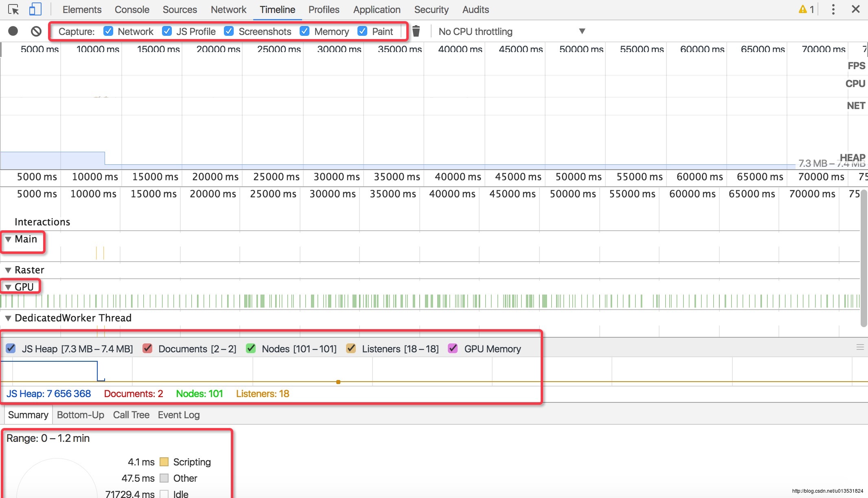The width and height of the screenshot is (868, 498).
Task: Click the CPU overview label
Action: (855, 83)
